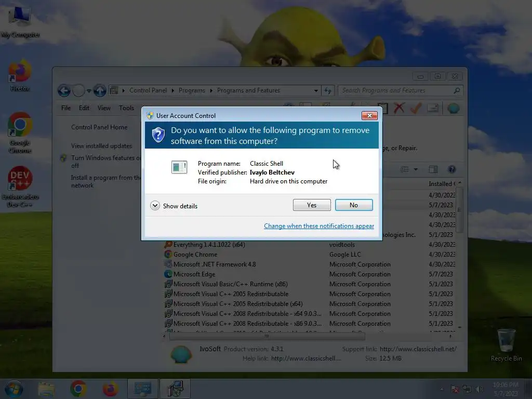Screen dimensions: 532x399
Task: Open Google Chrome desktop shortcut
Action: point(20,132)
